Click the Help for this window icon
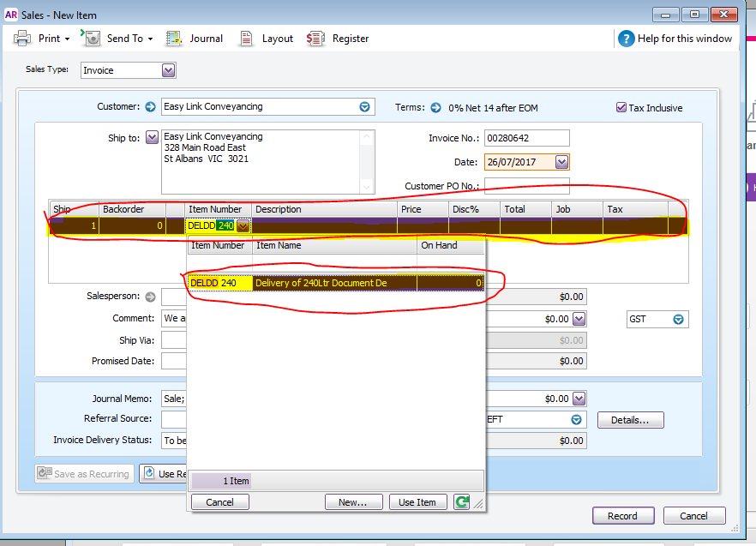 pos(626,39)
